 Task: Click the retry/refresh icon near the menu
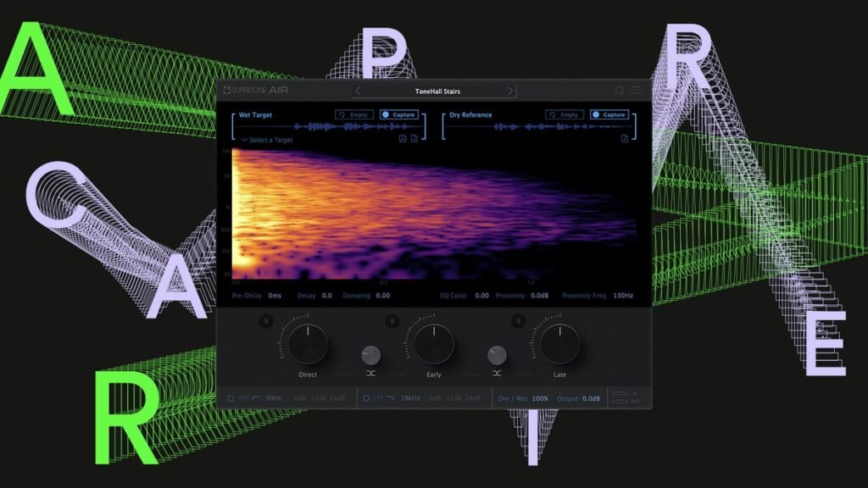coord(620,88)
